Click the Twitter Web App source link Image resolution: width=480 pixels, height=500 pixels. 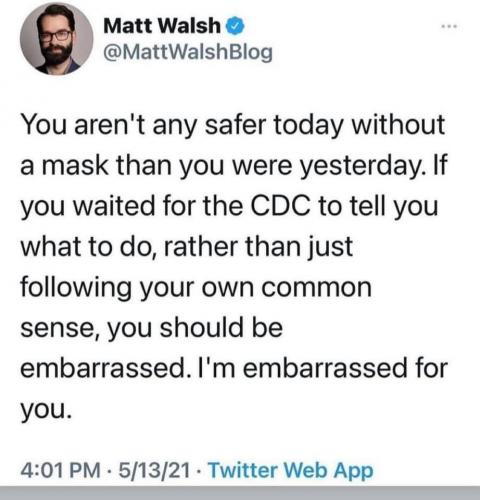coord(291,470)
